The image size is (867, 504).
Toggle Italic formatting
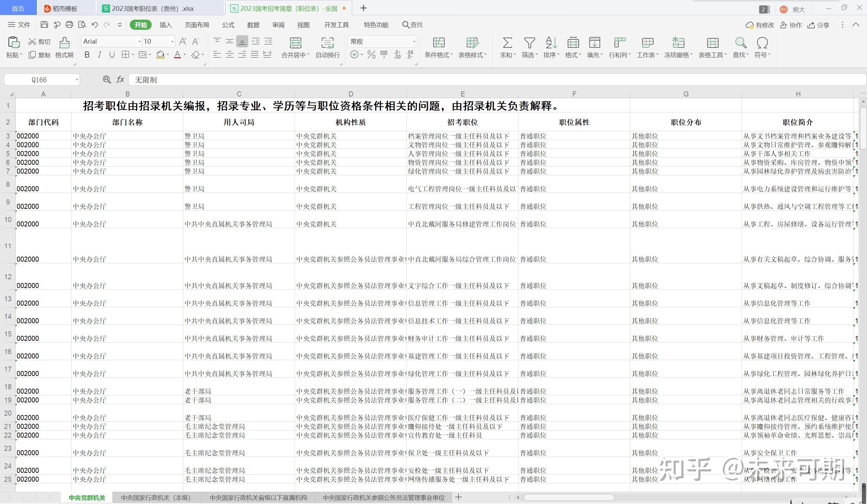[x=100, y=54]
